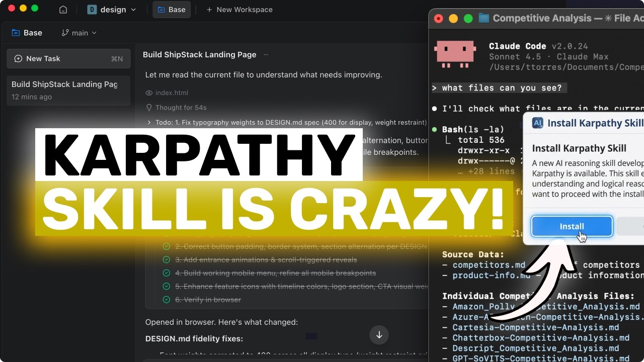Click the folder icon in Base tab
The height and width of the screenshot is (362, 644).
click(160, 10)
